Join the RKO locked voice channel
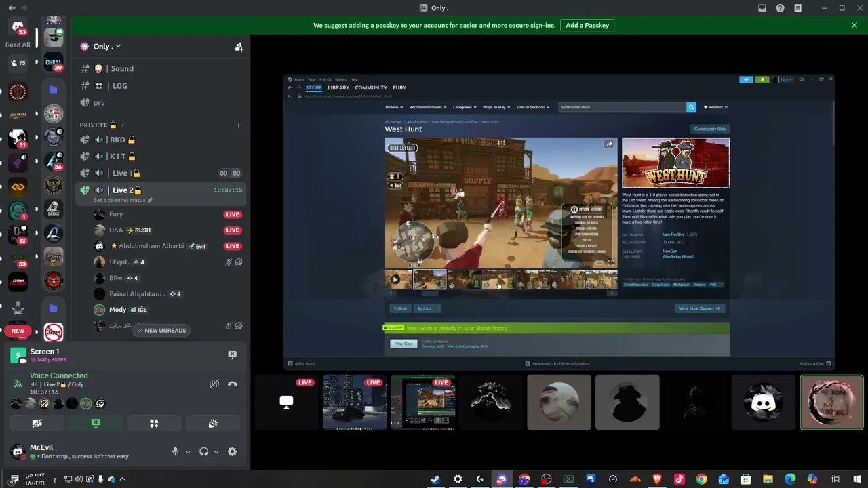Image resolution: width=868 pixels, height=488 pixels. (x=122, y=140)
